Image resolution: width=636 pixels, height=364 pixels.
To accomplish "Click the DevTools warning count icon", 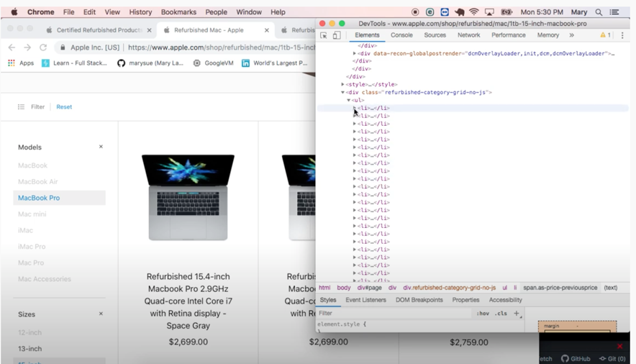I will [x=605, y=35].
